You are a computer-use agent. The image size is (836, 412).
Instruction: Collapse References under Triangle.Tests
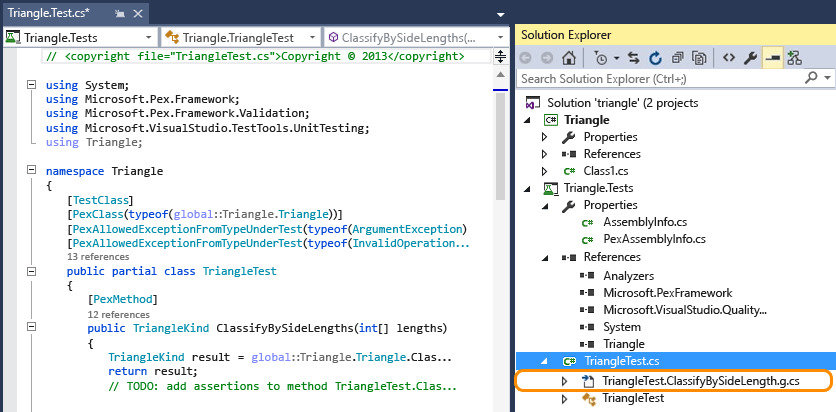544,257
